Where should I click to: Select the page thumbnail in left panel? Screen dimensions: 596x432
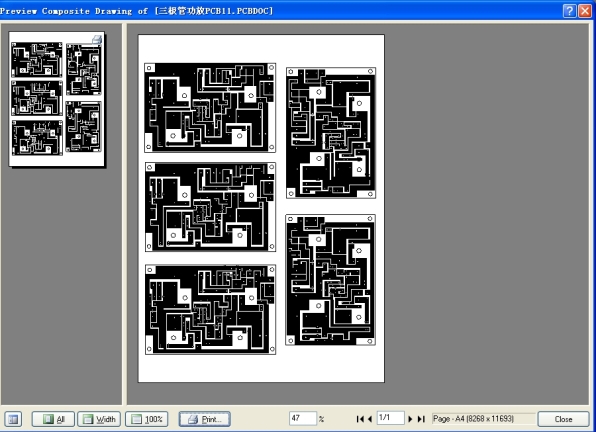pyautogui.click(x=57, y=99)
